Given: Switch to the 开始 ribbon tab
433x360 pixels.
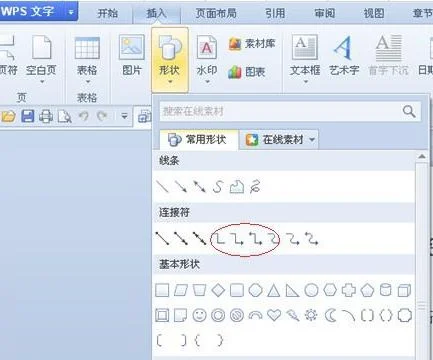Looking at the screenshot, I should 108,13.
